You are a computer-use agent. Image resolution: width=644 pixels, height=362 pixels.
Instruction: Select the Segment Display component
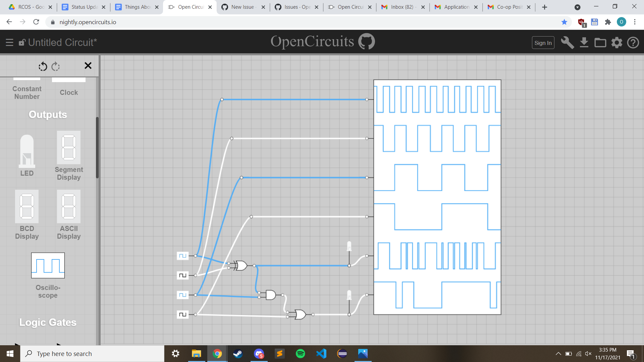(68, 147)
